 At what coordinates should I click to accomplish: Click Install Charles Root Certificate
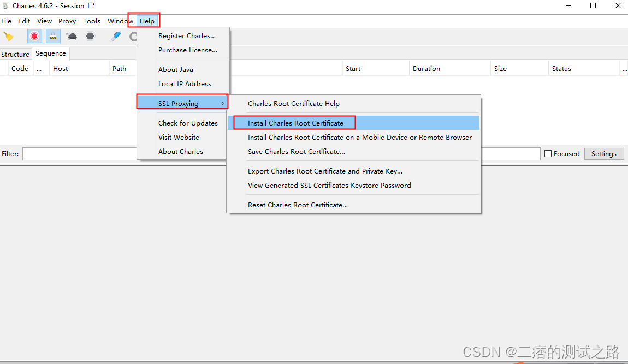pyautogui.click(x=354, y=123)
